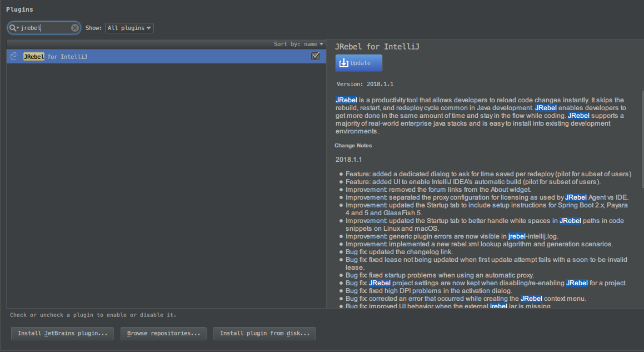Click the magnifier search history icon
Viewport: 644px width, 352px height.
pyautogui.click(x=14, y=28)
